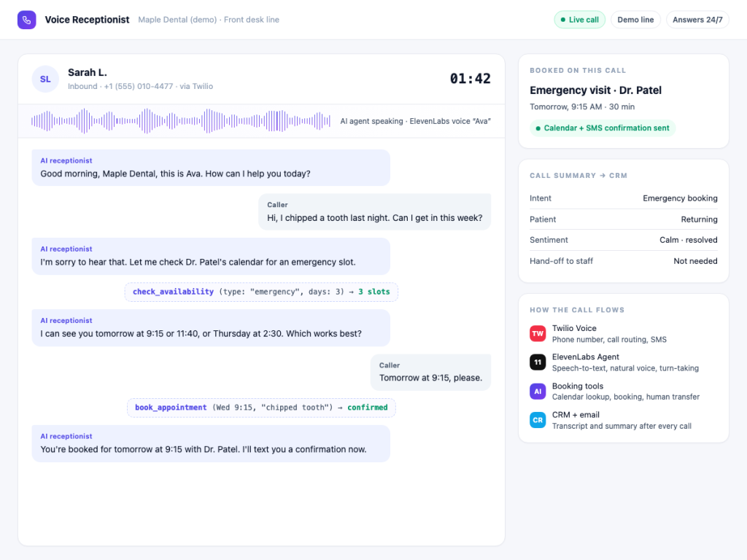Click the Call Summary → CRM header
Image resolution: width=747 pixels, height=560 pixels.
(x=578, y=176)
